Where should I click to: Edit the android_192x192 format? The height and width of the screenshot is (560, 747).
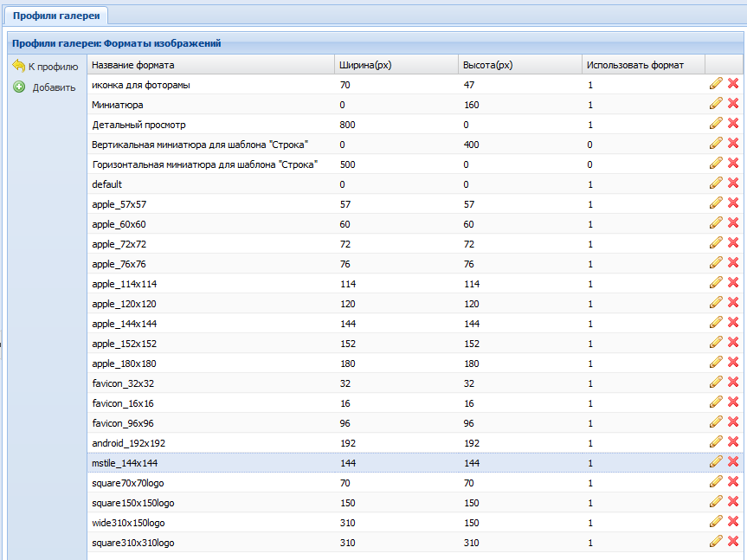click(716, 442)
